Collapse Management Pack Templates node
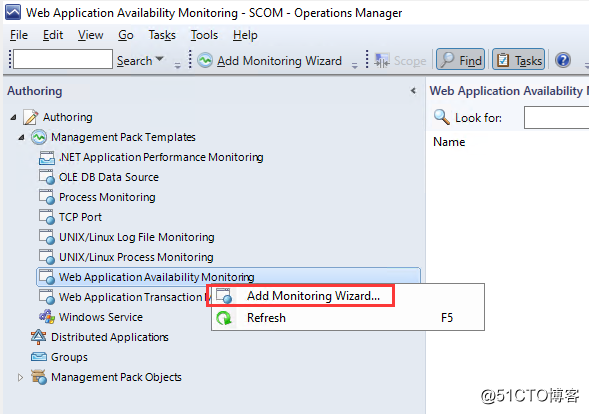The height and width of the screenshot is (414, 589). tap(21, 137)
